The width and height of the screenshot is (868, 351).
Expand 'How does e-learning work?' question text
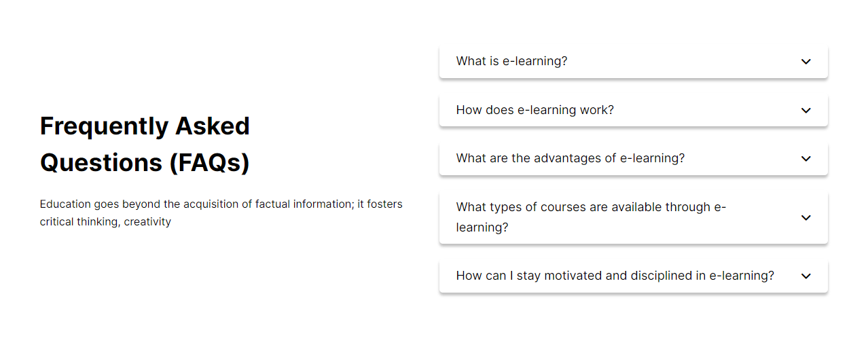[535, 110]
